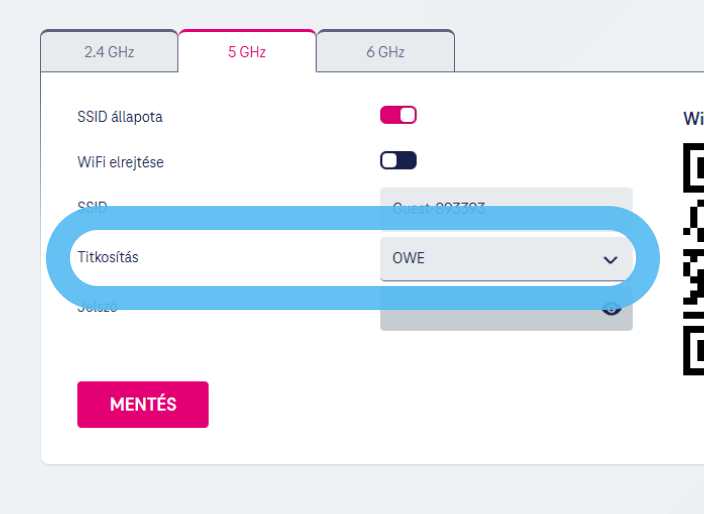Screen dimensions: 704x514
Task: Select the 6 GHz tab
Action: [x=385, y=51]
